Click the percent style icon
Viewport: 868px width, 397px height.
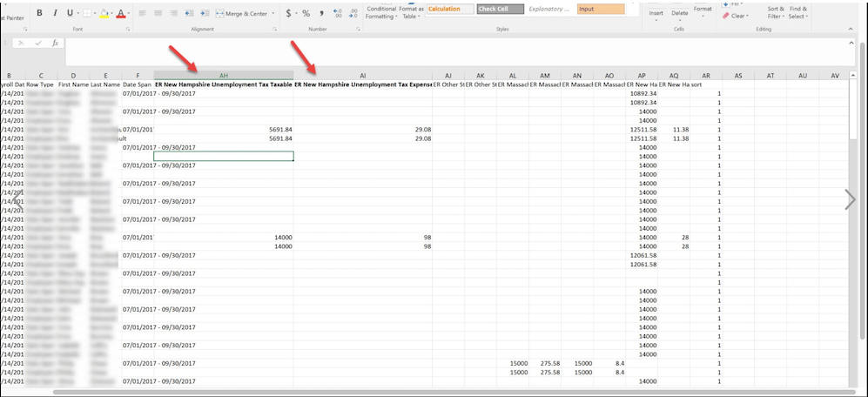tap(306, 13)
